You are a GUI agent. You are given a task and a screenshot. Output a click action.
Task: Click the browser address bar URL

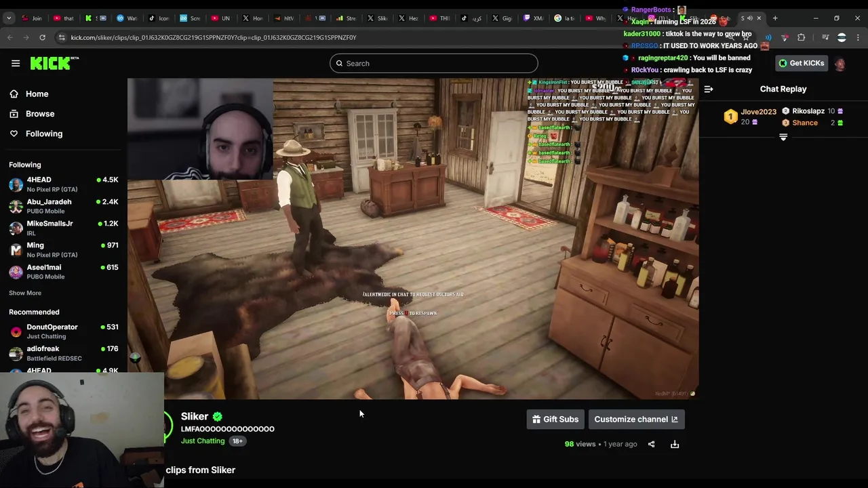(214, 37)
